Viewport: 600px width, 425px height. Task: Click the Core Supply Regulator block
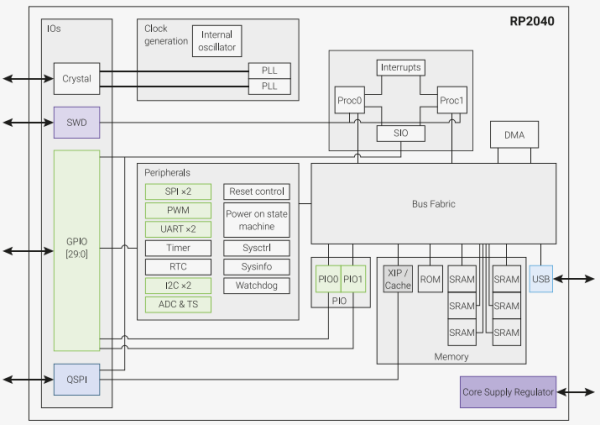click(x=508, y=392)
